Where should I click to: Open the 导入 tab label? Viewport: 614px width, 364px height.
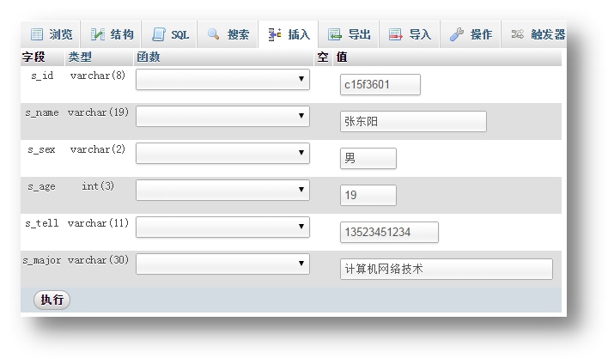[420, 34]
